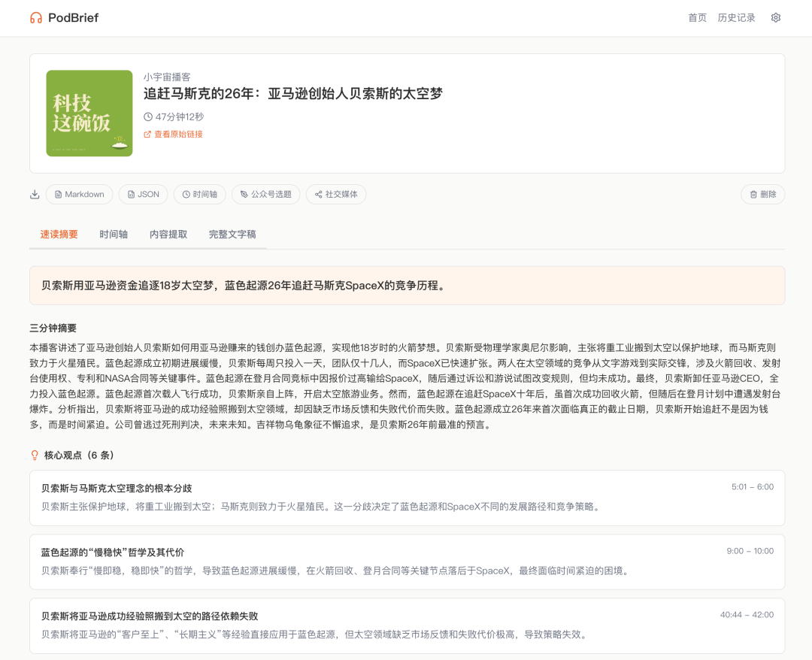Image resolution: width=812 pixels, height=660 pixels.
Task: Click the PodBrief brand name
Action: click(73, 18)
